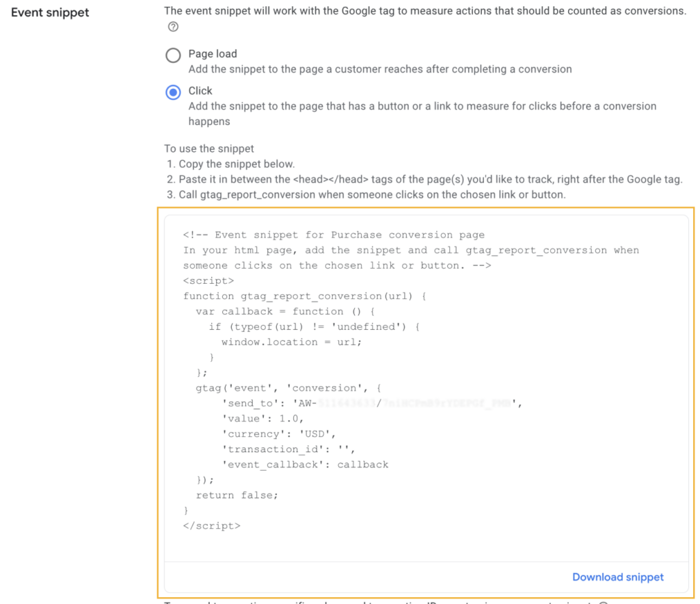The image size is (700, 604).
Task: Click the 'window.location = url;' code line
Action: (x=291, y=342)
